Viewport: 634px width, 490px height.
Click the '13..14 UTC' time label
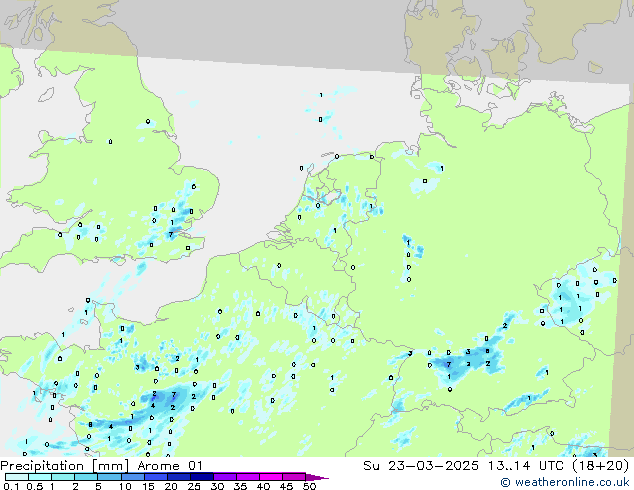tap(525, 466)
